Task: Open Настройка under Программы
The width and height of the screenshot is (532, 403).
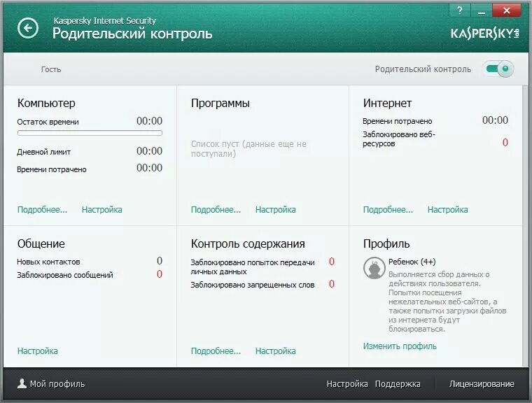Action: coord(276,210)
